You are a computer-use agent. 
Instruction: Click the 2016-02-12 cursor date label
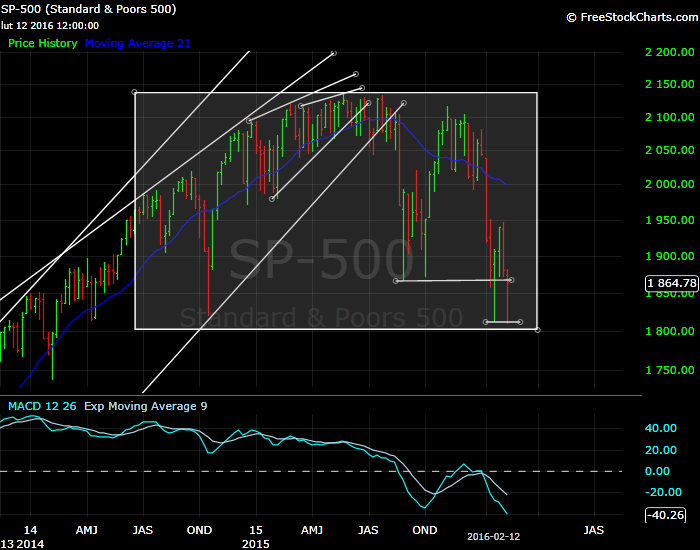(493, 537)
